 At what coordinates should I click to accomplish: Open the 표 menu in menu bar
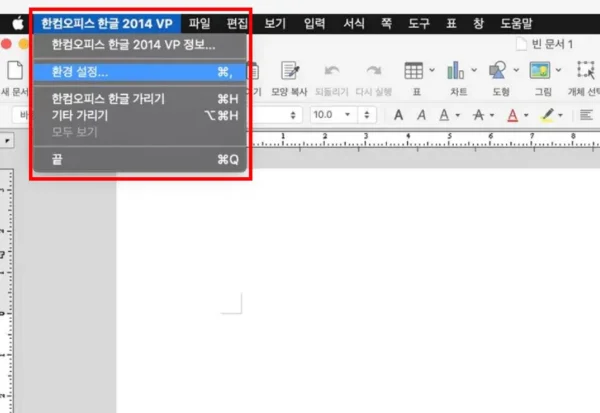[x=452, y=24]
